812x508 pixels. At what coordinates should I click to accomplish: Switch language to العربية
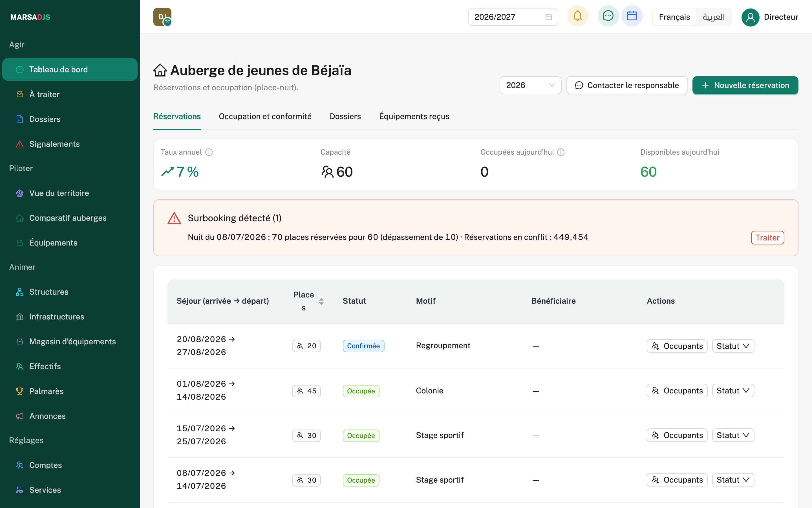coord(713,17)
